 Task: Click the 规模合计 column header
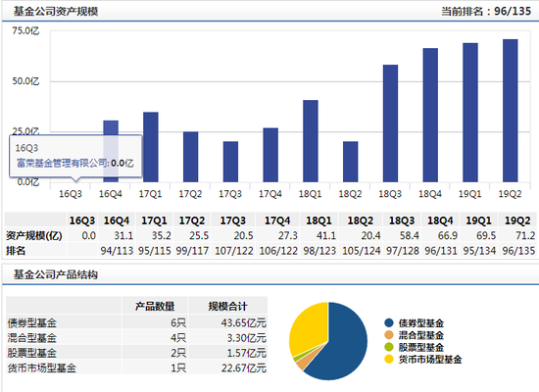[227, 306]
